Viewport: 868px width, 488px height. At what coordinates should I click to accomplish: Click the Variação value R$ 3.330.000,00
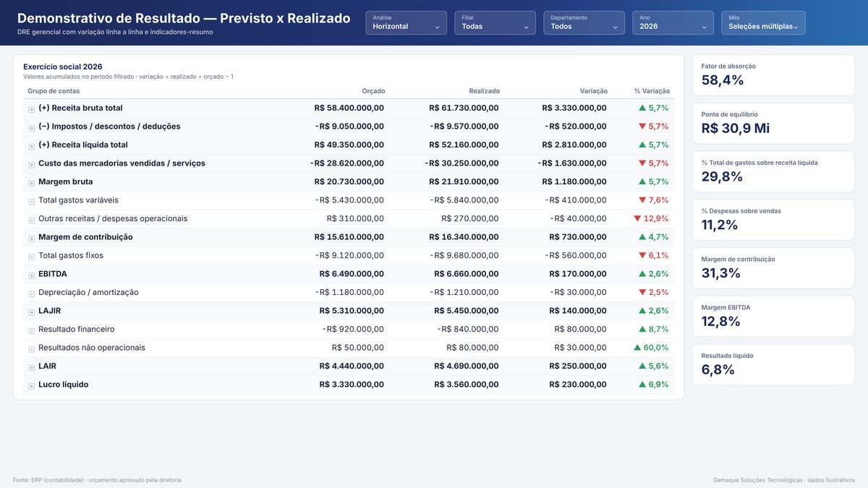pyautogui.click(x=574, y=108)
